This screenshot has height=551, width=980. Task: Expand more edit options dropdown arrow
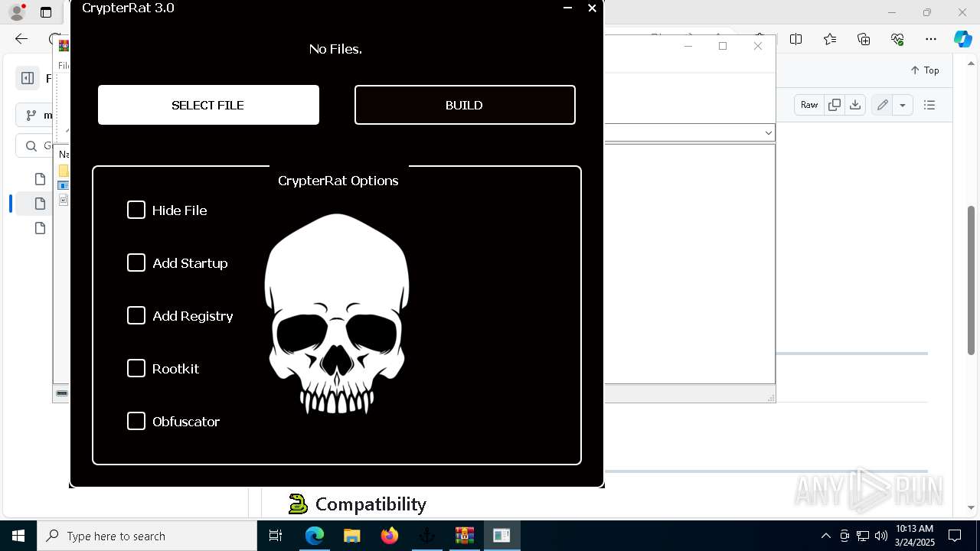903,105
